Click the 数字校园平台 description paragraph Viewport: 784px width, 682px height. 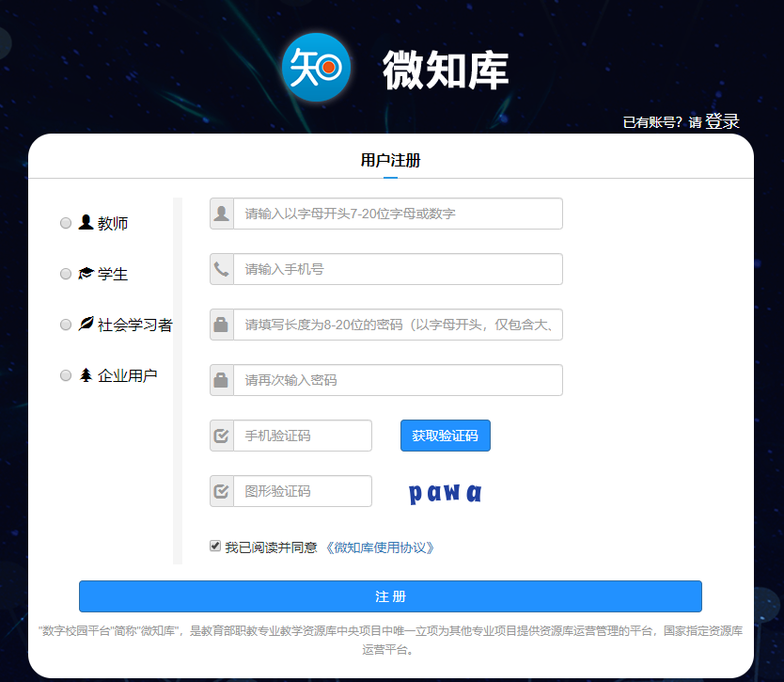(x=390, y=640)
